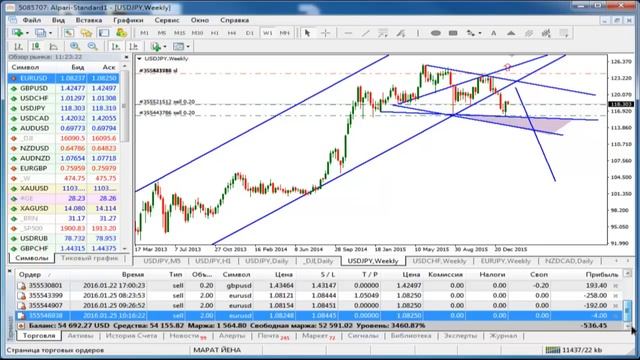Sort Market Watch by Символ header
The image size is (640, 360).
tap(25, 67)
